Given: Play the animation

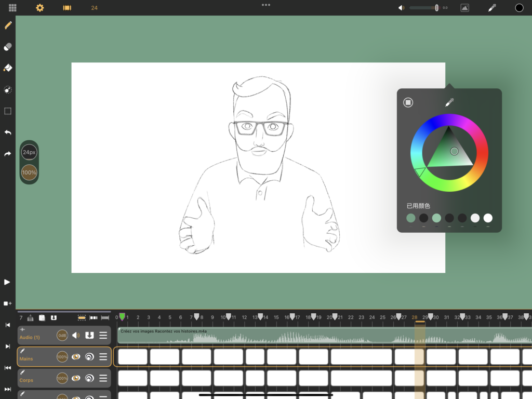Looking at the screenshot, I should coord(7,282).
